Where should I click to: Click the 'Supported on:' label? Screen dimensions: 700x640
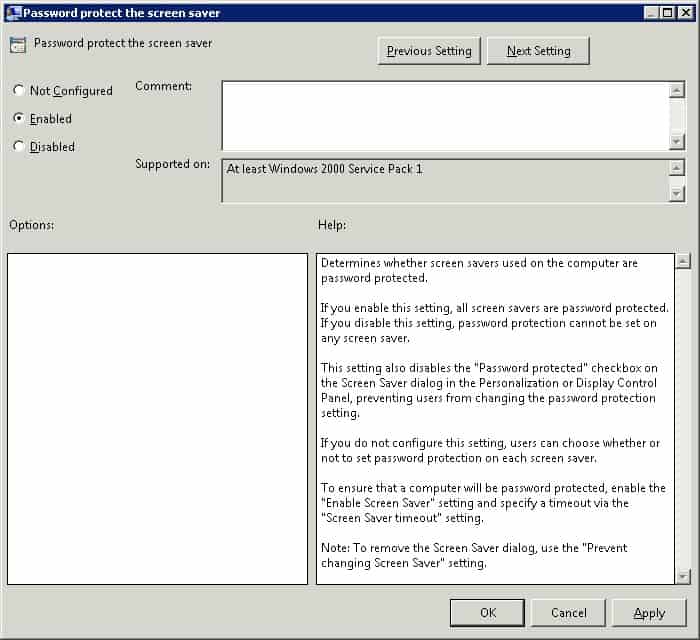[x=172, y=164]
